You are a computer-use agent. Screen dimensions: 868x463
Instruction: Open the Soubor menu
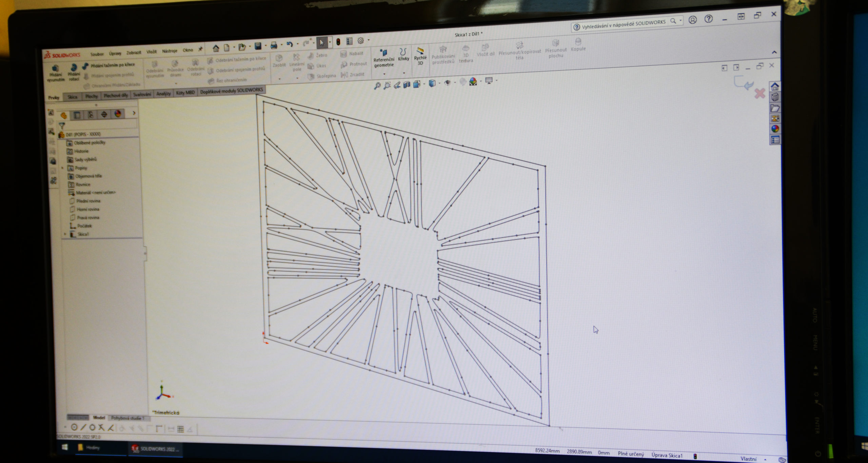click(x=97, y=54)
